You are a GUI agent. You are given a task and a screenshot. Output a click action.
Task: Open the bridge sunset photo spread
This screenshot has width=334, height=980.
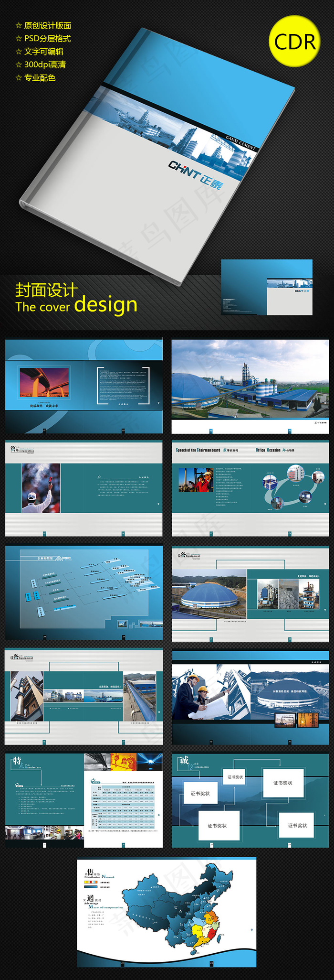pyautogui.click(x=84, y=386)
